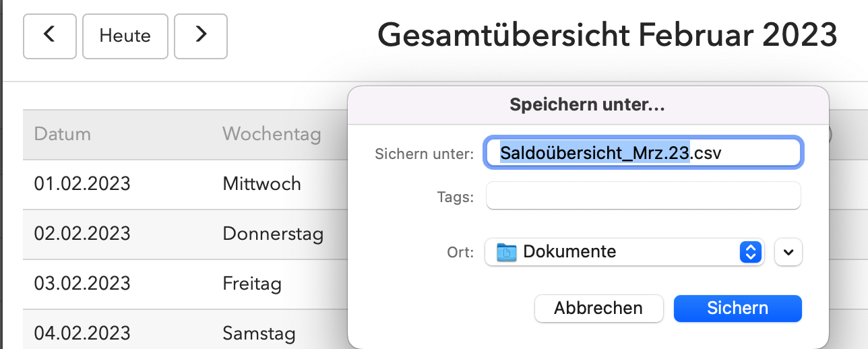Expand the save dialog with chevron button

pos(788,253)
